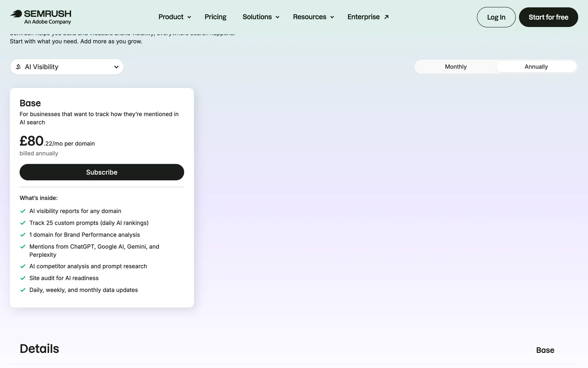588x368 pixels.
Task: Switch billing to Monthly
Action: point(456,67)
